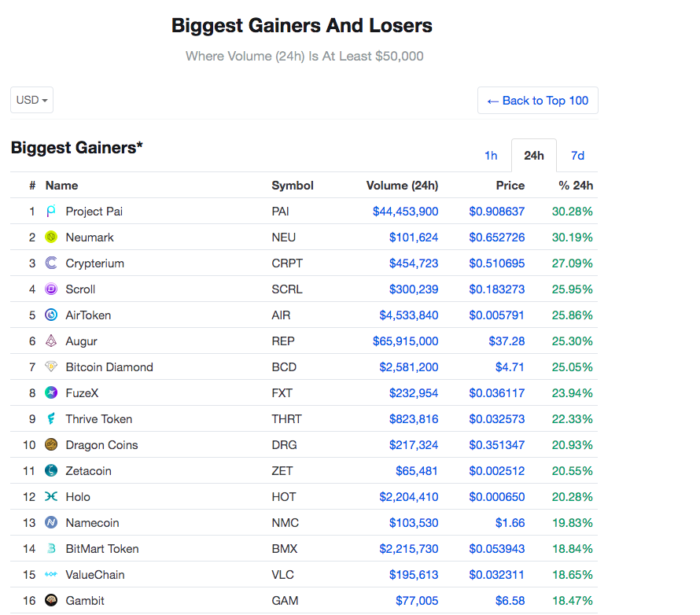Click the FuzeX coin logo icon
This screenshot has height=615, width=700.
point(51,392)
